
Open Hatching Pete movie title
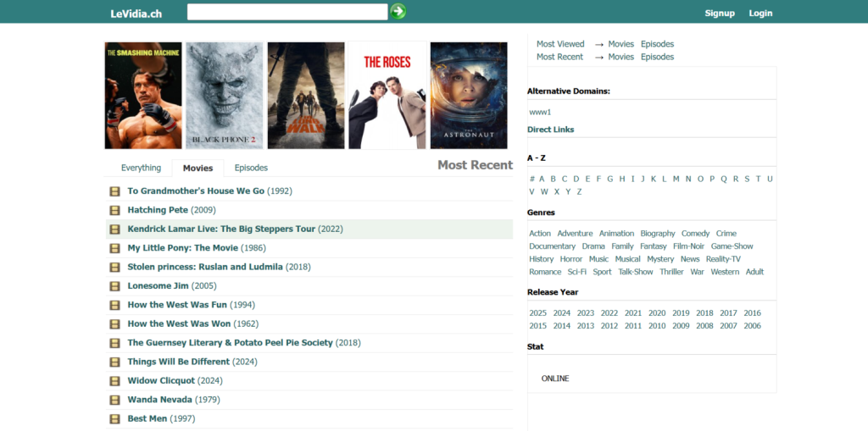point(158,210)
